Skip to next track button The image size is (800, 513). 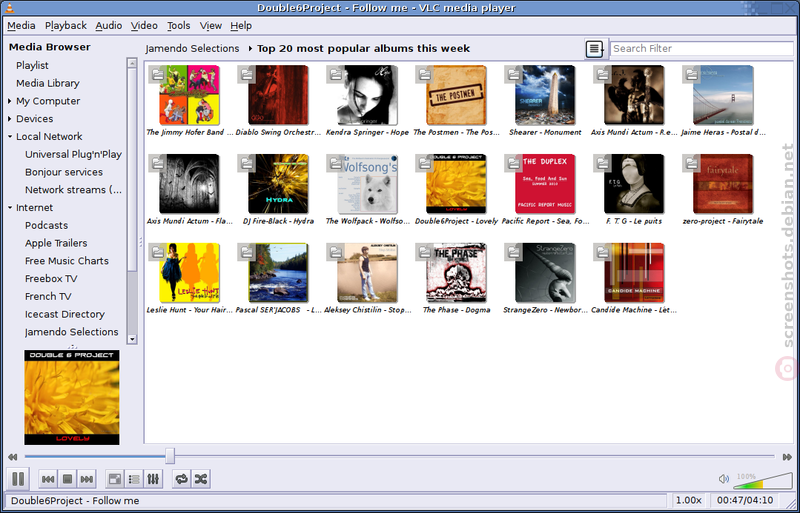[87, 479]
